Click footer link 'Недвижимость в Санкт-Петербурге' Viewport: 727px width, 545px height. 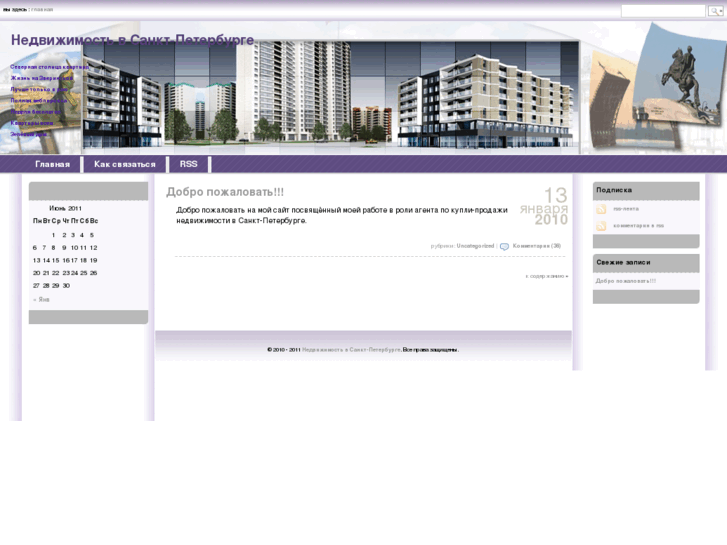click(351, 350)
